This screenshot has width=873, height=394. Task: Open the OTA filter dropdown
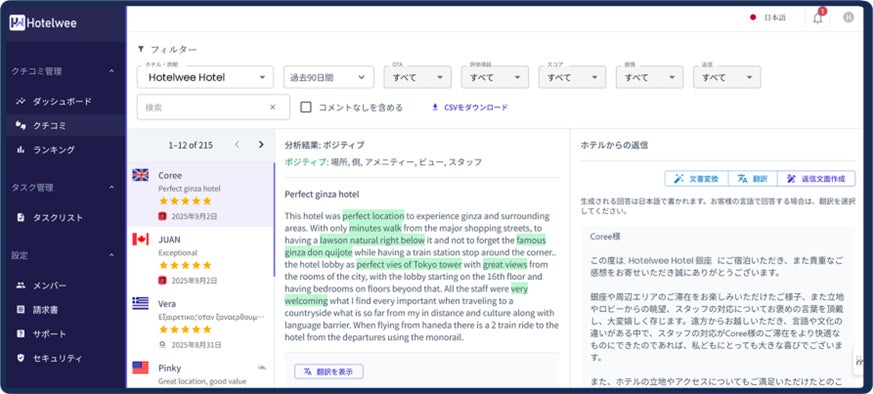pos(418,77)
